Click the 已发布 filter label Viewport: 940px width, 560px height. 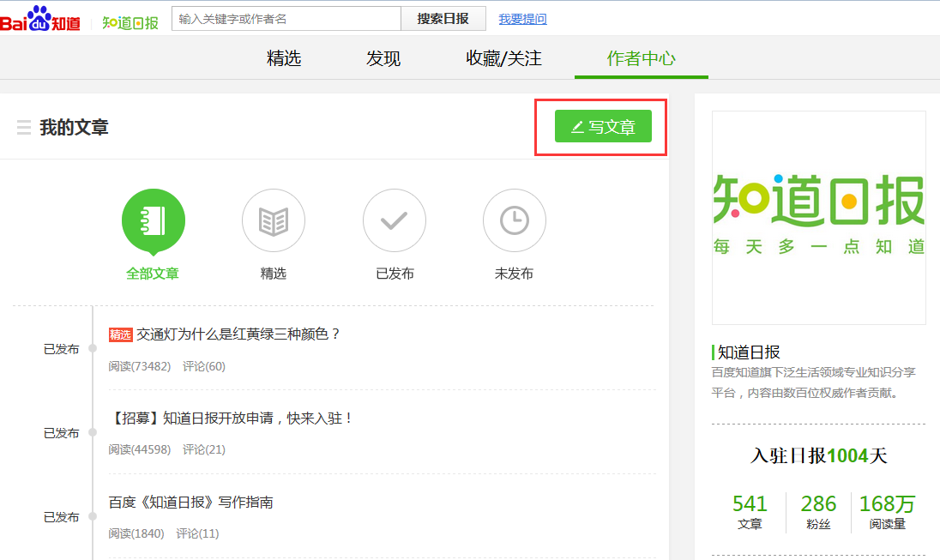[x=395, y=274]
